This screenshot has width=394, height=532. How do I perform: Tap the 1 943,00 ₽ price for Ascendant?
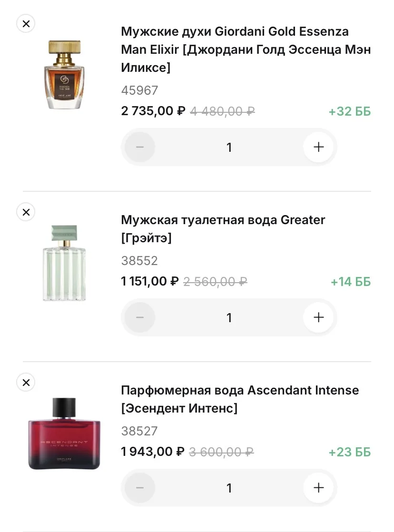[153, 452]
